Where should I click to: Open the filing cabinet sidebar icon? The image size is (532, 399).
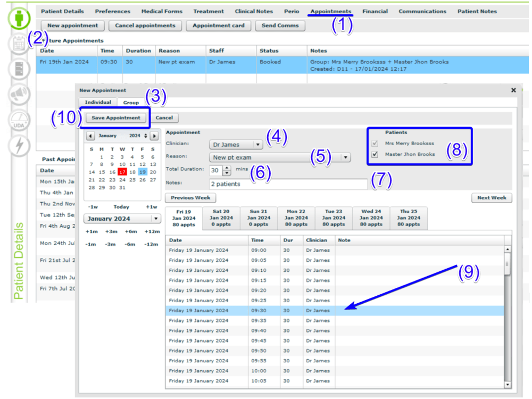point(19,69)
